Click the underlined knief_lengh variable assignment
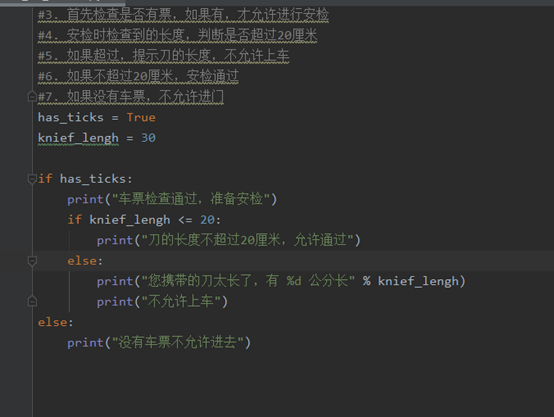Screen dimensions: 554x417 (78, 138)
